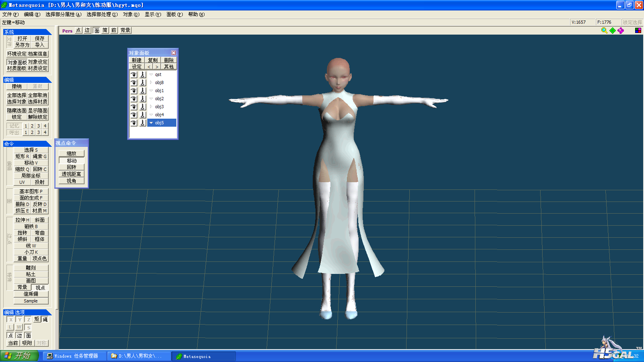Expand the obj8 tree node
The height and width of the screenshot is (362, 644).
pyautogui.click(x=151, y=82)
